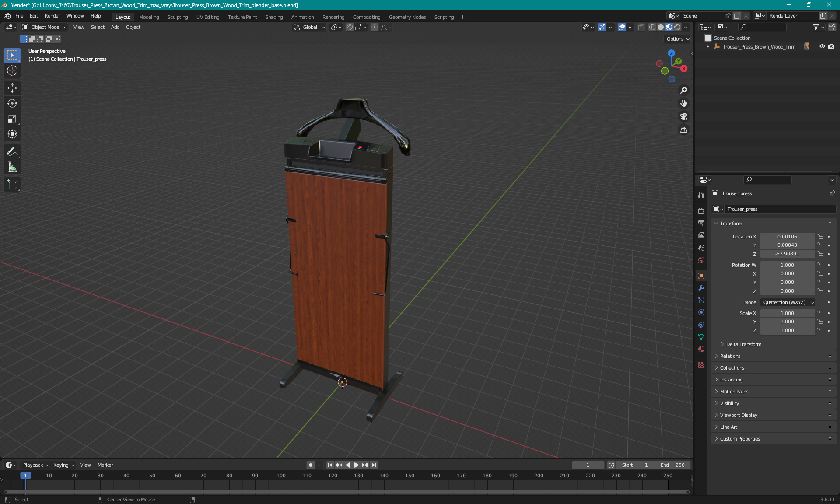
Task: Toggle camera view icon in viewport
Action: [x=683, y=116]
